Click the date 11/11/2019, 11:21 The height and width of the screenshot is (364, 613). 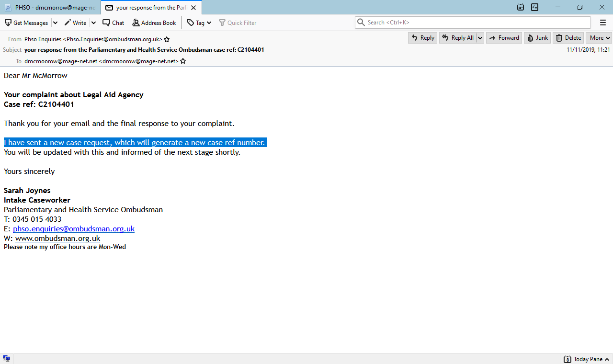pos(588,50)
